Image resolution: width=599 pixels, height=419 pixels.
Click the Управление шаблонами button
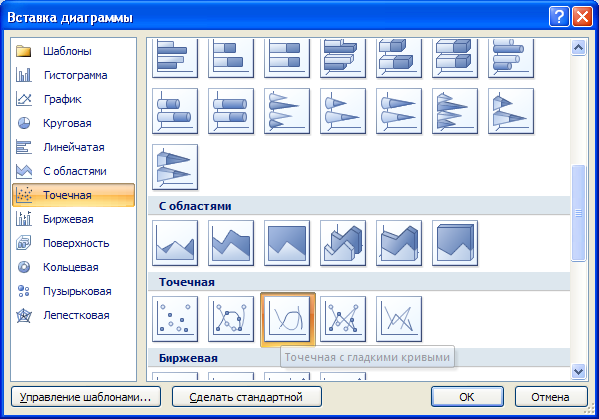point(86,397)
